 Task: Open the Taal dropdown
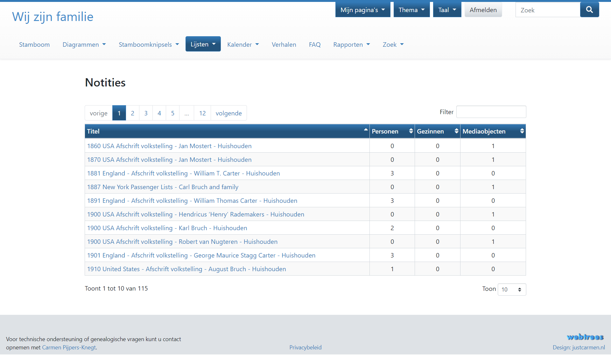[446, 10]
